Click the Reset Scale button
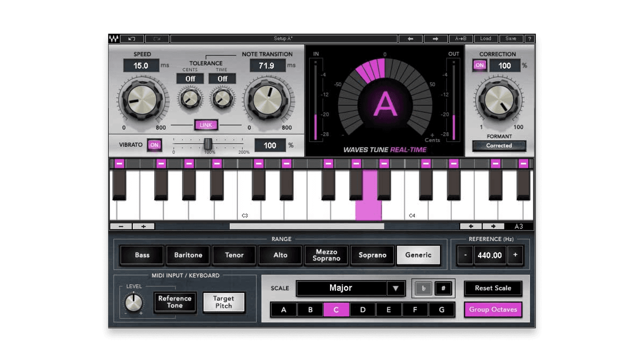The image size is (644, 362). (x=493, y=288)
